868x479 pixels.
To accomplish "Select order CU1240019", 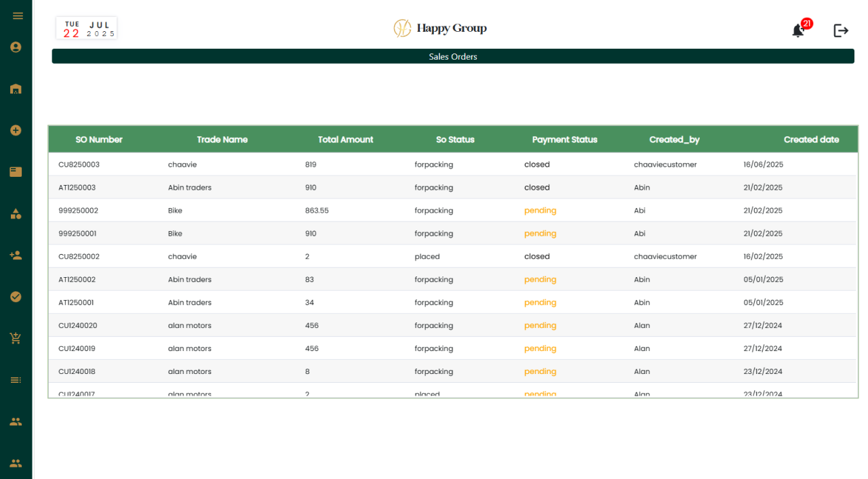I will click(x=77, y=349).
